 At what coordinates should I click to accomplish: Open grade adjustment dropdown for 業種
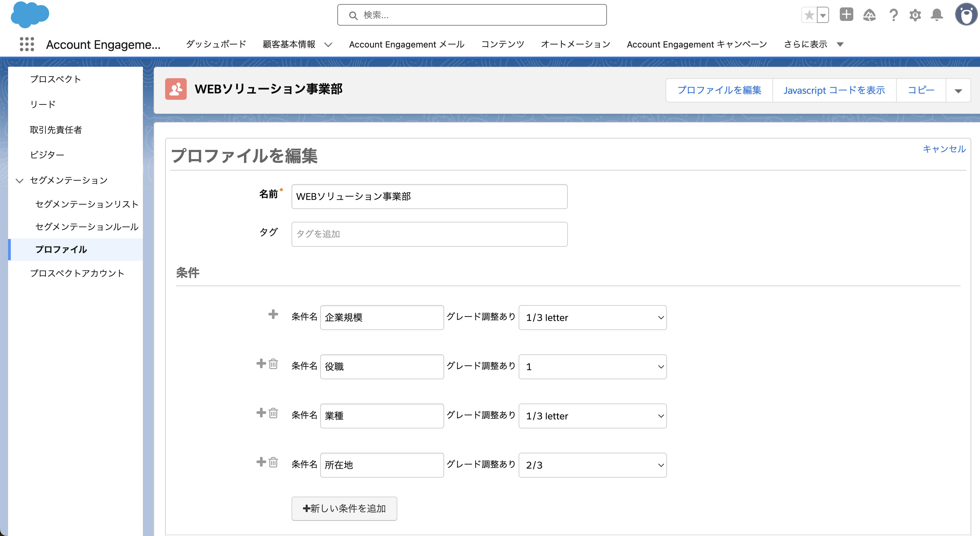[x=592, y=416]
